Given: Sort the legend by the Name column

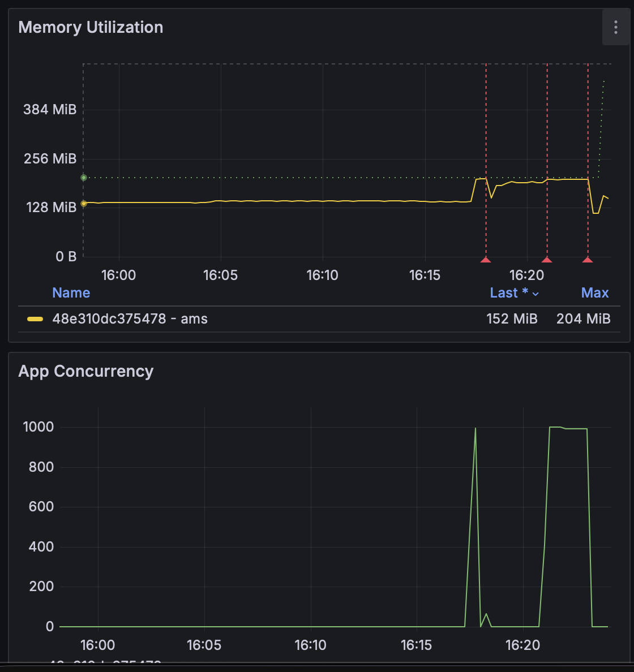Looking at the screenshot, I should tap(71, 293).
